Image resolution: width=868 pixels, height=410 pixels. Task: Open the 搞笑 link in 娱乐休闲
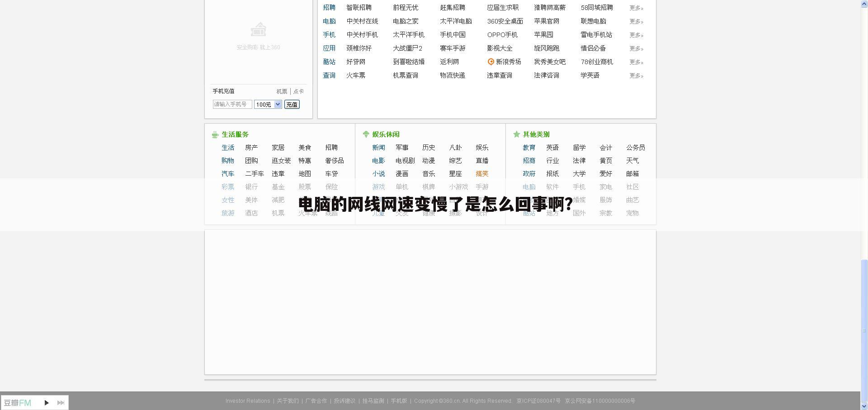point(482,174)
